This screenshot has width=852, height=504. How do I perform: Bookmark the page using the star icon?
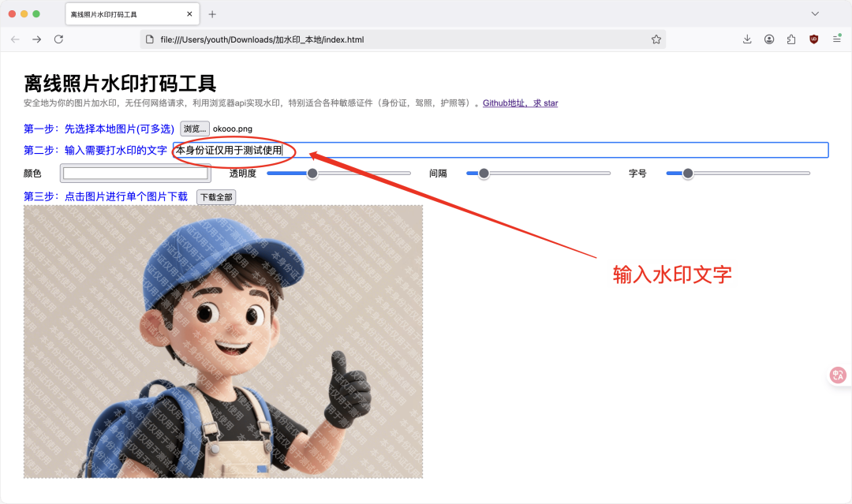[x=656, y=37]
